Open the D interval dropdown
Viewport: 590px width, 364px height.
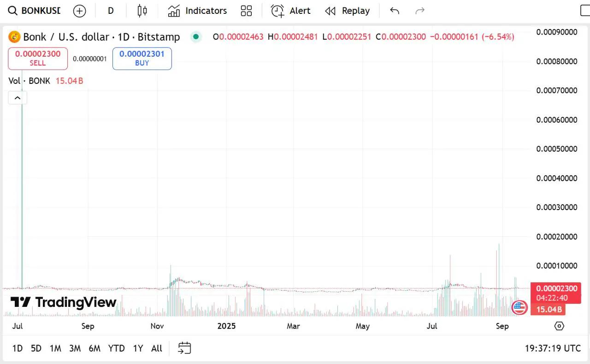[111, 11]
